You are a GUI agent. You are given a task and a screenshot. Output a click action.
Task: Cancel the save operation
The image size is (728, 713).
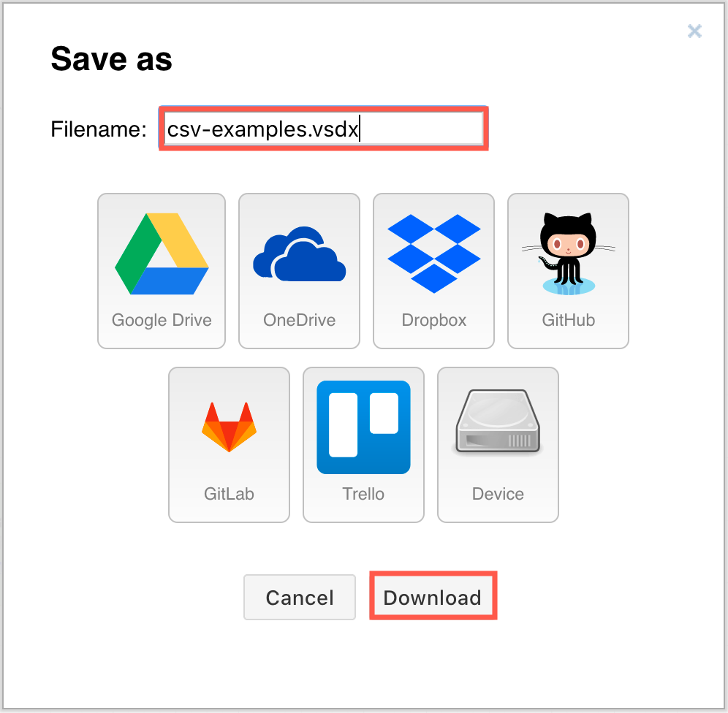pyautogui.click(x=299, y=597)
